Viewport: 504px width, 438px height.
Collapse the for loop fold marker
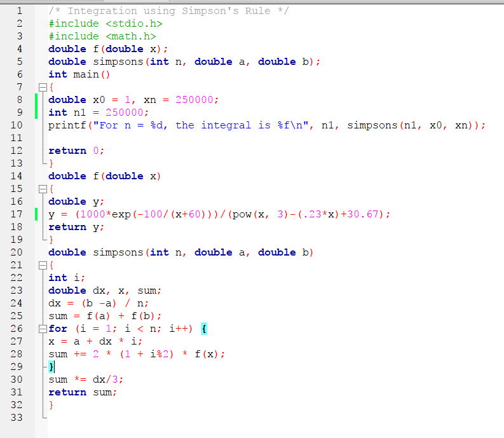[42, 329]
